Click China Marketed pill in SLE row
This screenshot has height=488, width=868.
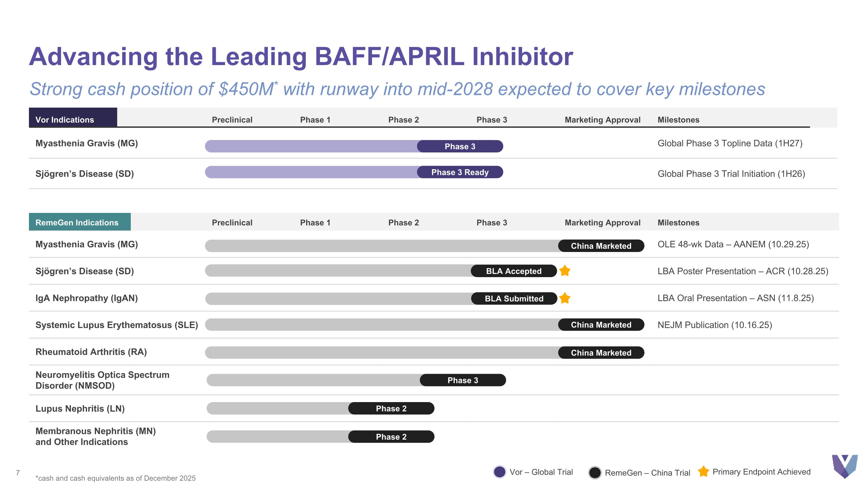click(601, 325)
